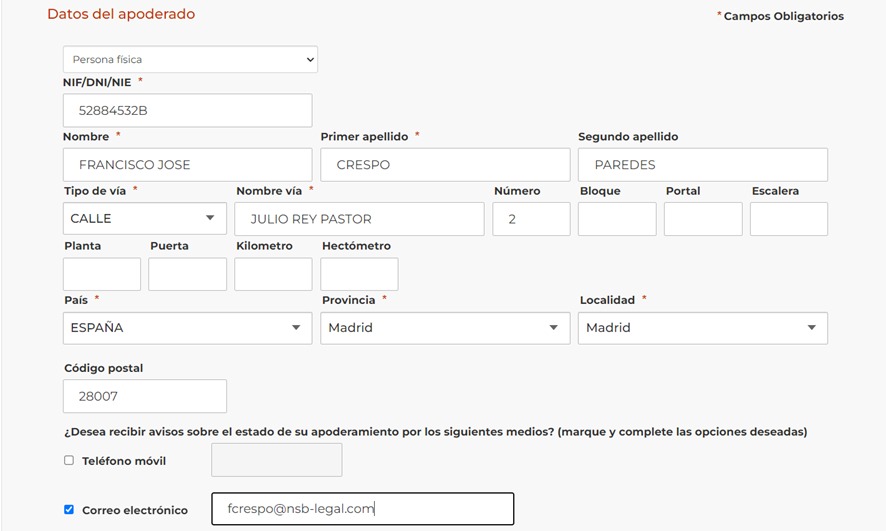Focus the empty Portal field

[703, 219]
